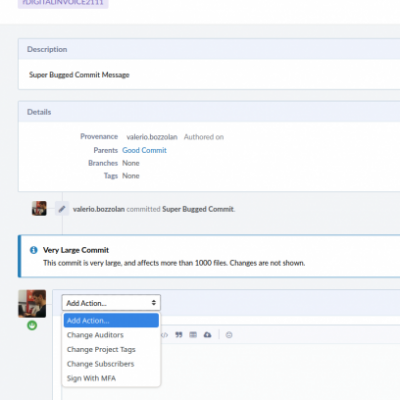Click the Add Action dropdown arrows

(x=154, y=303)
